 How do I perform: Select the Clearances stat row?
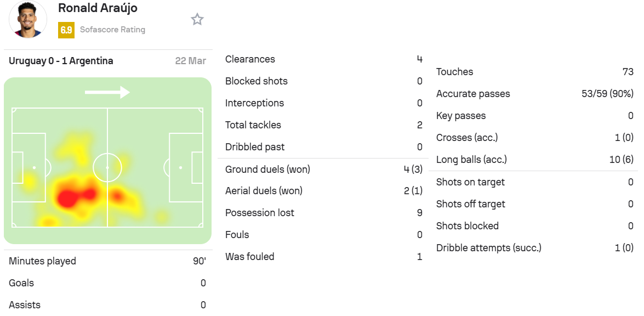tap(323, 59)
